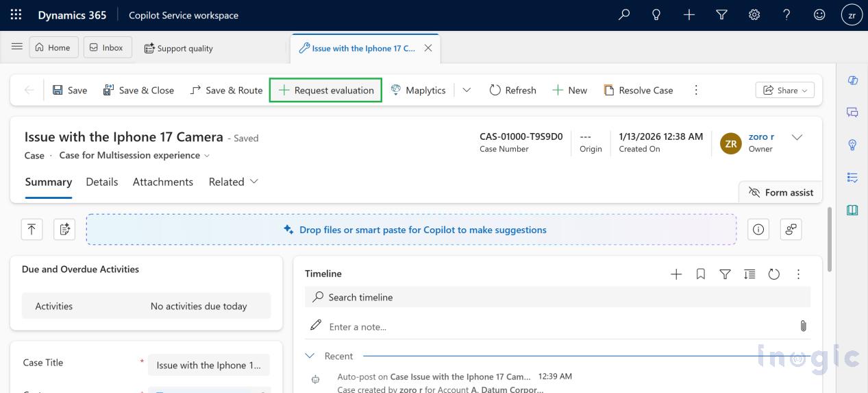This screenshot has height=393, width=868.
Task: Switch to the Details tab
Action: pos(102,182)
